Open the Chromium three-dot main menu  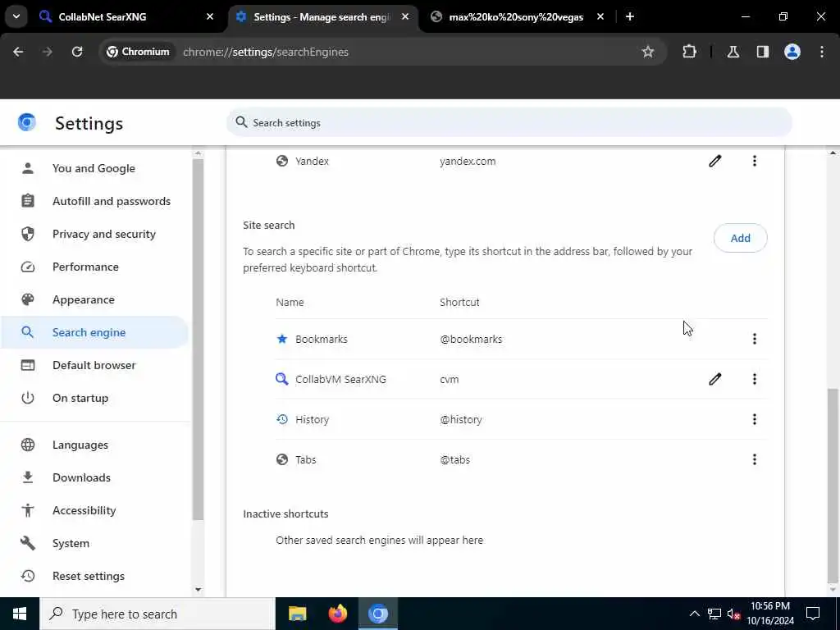point(822,52)
